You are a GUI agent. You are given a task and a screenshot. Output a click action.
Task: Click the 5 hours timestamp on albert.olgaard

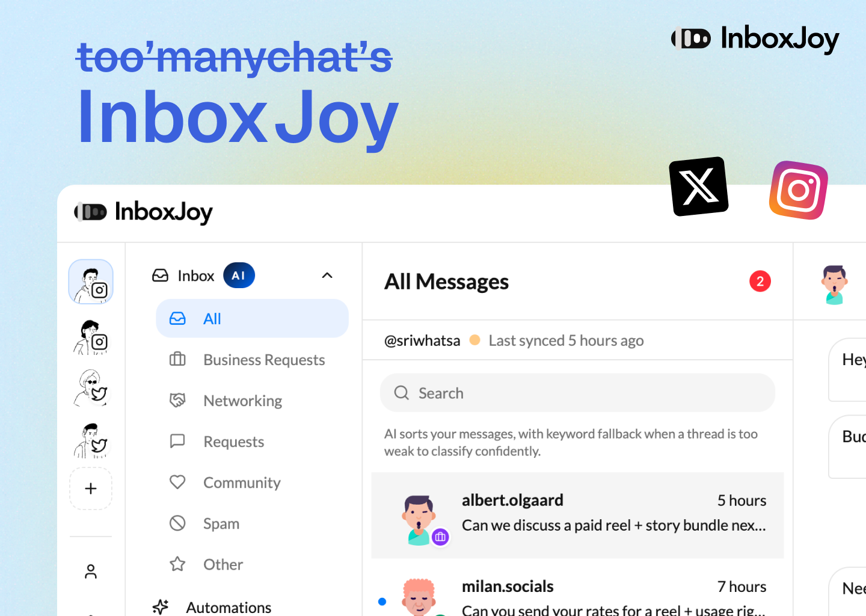click(x=742, y=500)
